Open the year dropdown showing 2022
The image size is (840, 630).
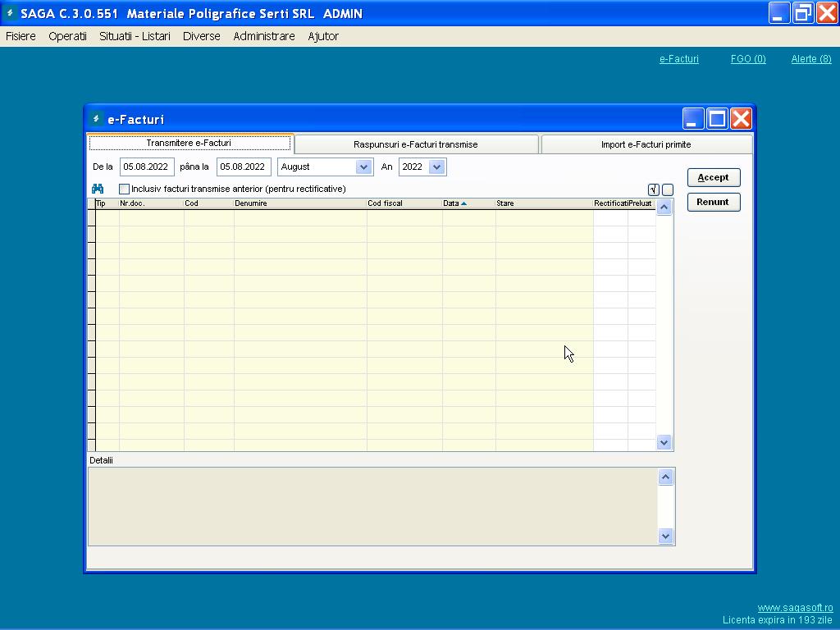click(437, 167)
